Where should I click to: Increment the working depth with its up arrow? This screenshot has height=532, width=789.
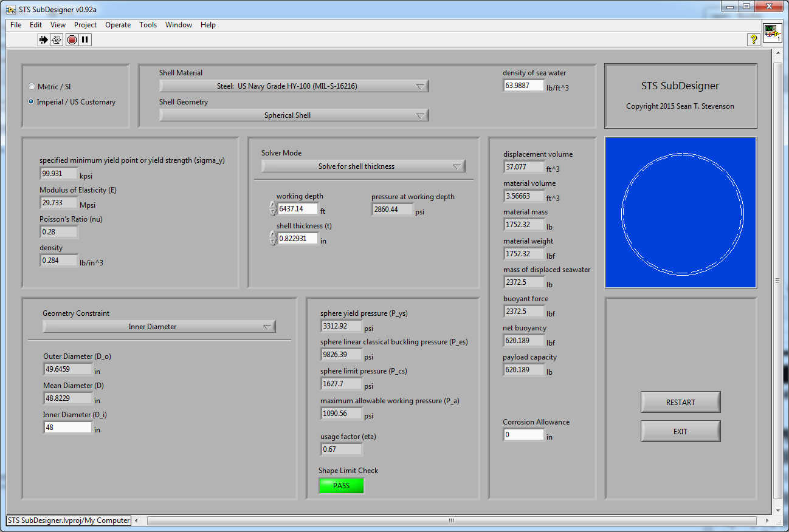pos(272,205)
